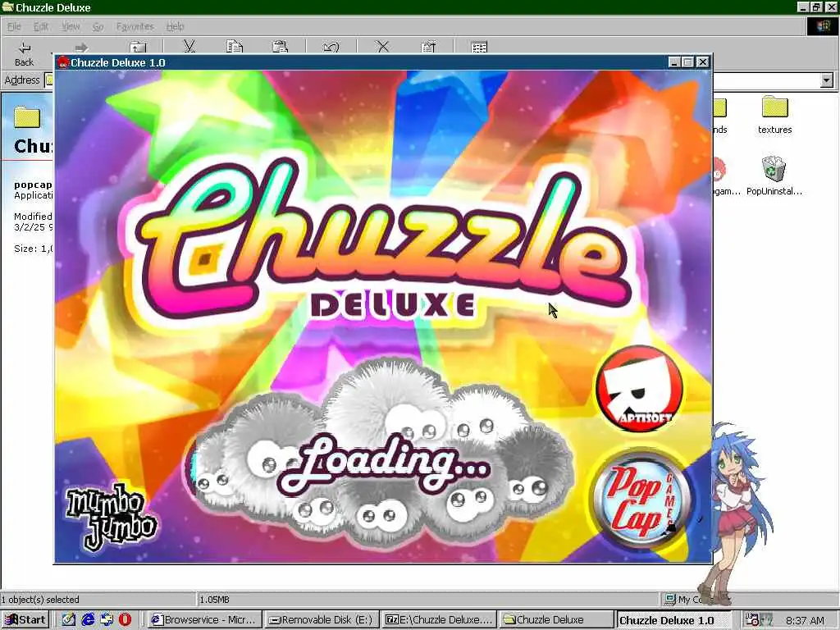840x630 pixels.
Task: Click the Mumbo Jumbo logo
Action: pos(112,518)
